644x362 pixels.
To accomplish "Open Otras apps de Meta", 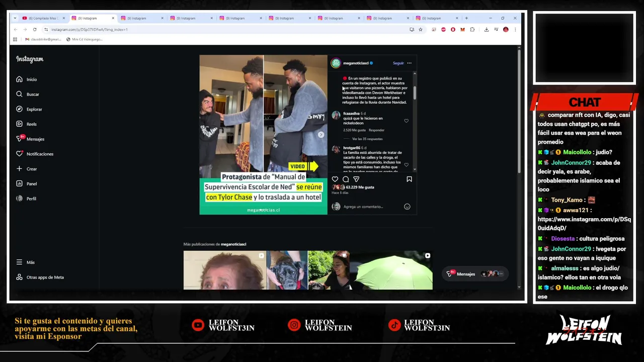I will point(40,277).
